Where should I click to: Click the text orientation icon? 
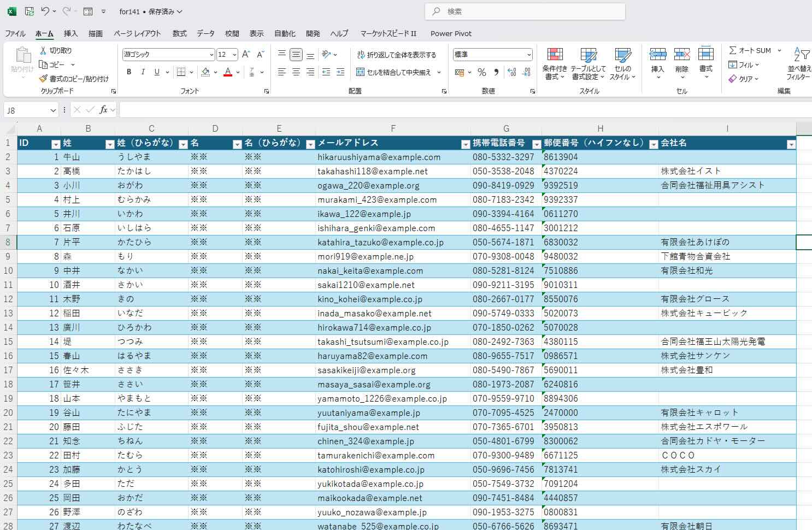(327, 54)
